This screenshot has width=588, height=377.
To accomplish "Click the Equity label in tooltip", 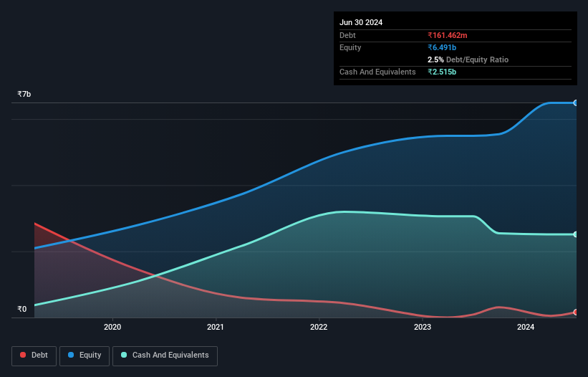I will (x=350, y=47).
